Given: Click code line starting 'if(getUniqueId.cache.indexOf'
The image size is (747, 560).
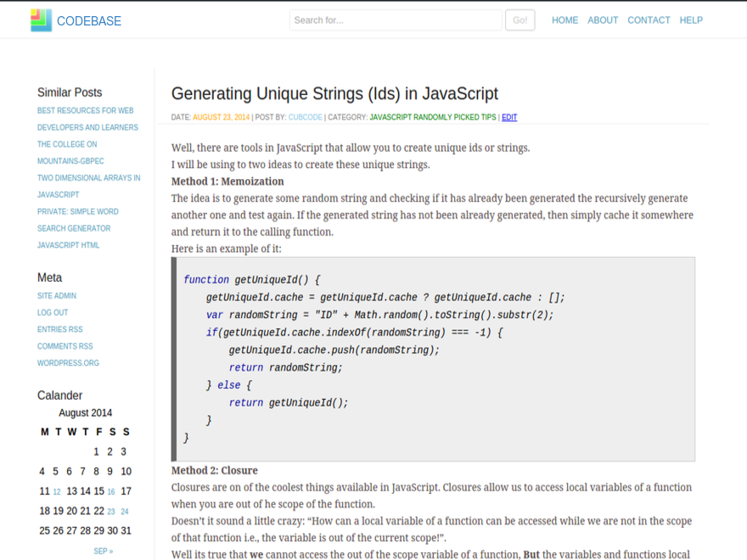Looking at the screenshot, I should pos(354,333).
